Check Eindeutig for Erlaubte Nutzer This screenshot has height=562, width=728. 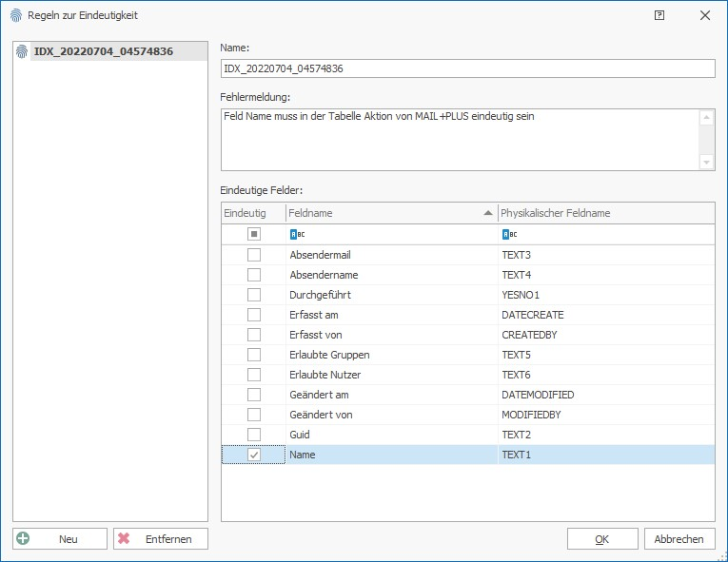pos(254,375)
